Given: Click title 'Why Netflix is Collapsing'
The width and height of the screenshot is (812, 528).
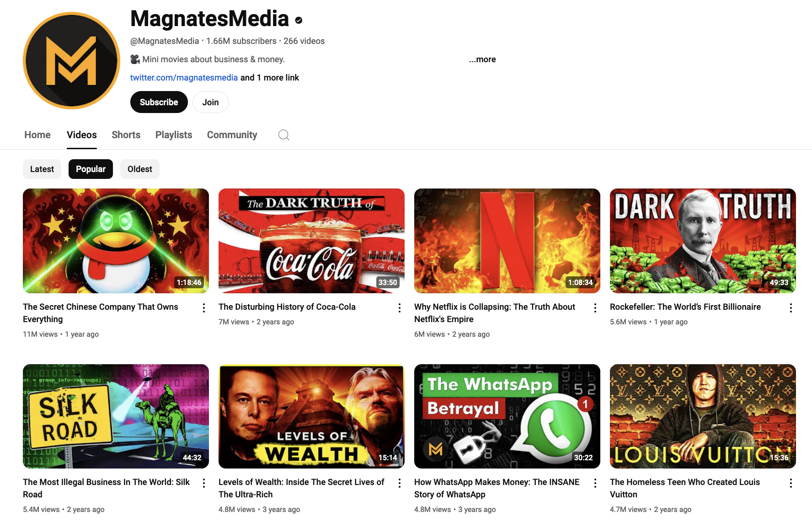Looking at the screenshot, I should [x=495, y=313].
